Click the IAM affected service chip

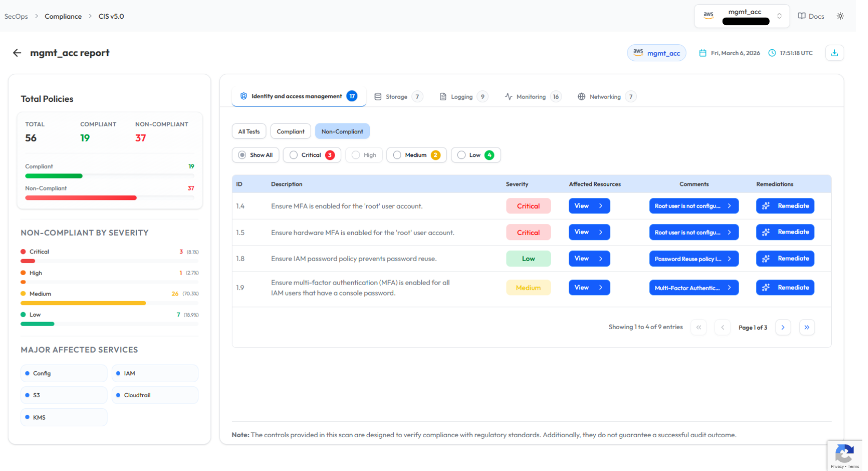point(154,373)
